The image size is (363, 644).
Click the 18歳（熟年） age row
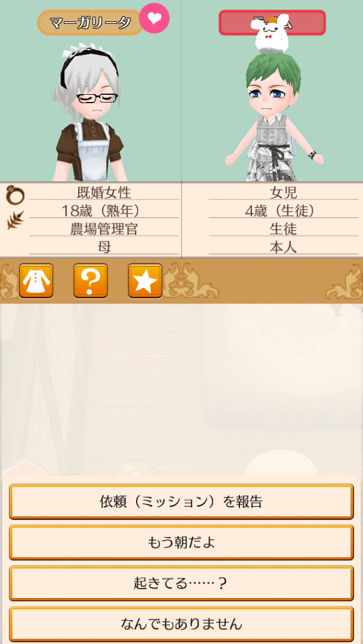[x=104, y=210]
